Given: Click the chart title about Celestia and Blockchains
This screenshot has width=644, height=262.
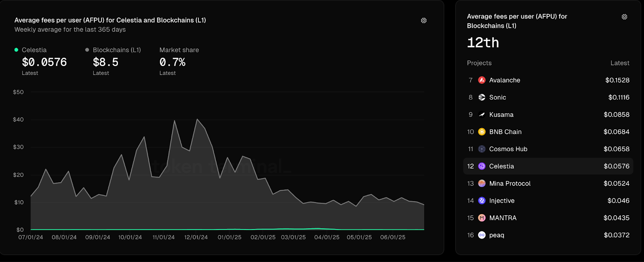Looking at the screenshot, I should click(110, 20).
